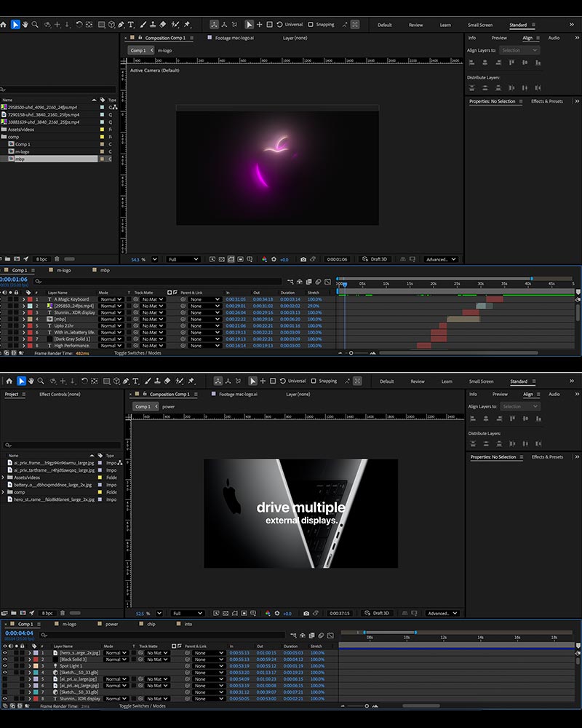Expand the Spot Light 1 layer properties
The height and width of the screenshot is (728, 582).
pyautogui.click(x=29, y=666)
